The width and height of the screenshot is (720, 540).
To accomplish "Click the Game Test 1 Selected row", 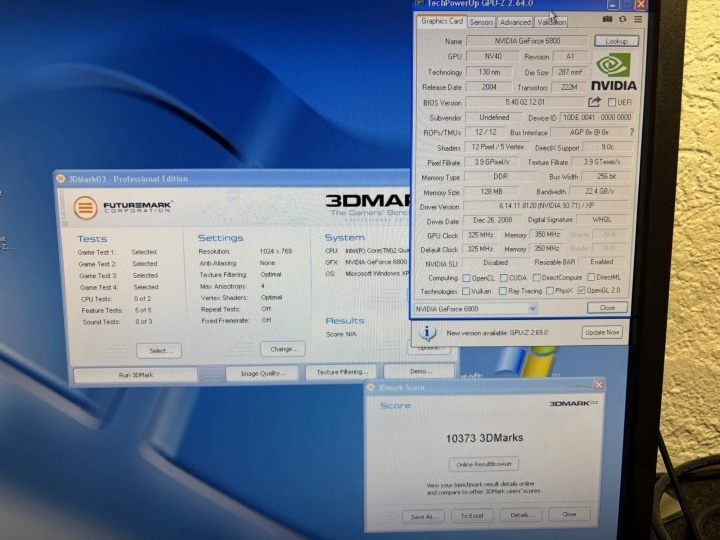I will [118, 252].
